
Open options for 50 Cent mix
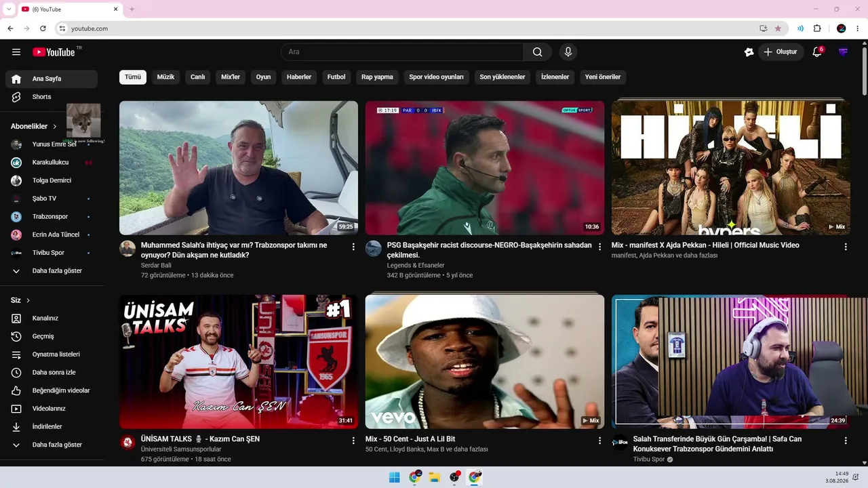(x=599, y=441)
